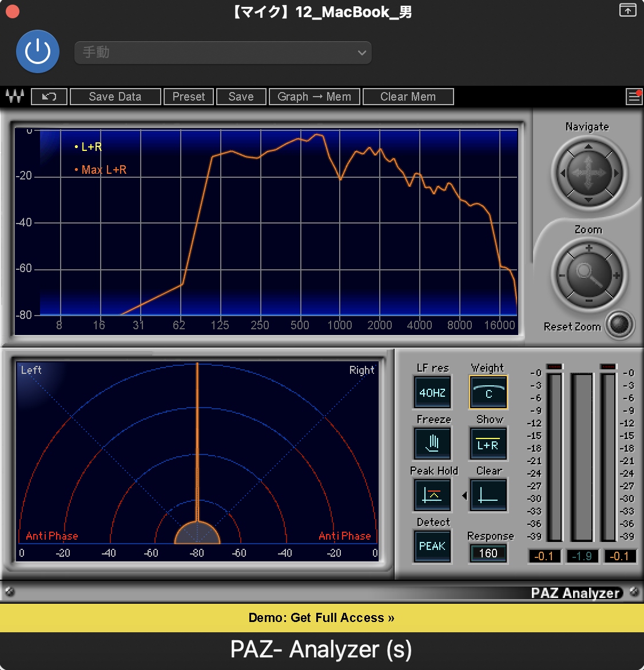
Task: Click the PAZ Analyzer logo text
Action: (x=575, y=593)
